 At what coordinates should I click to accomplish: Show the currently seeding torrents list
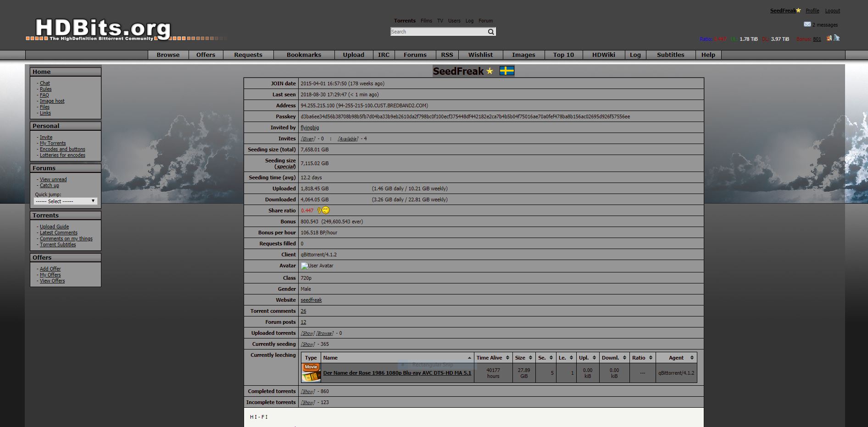[308, 344]
